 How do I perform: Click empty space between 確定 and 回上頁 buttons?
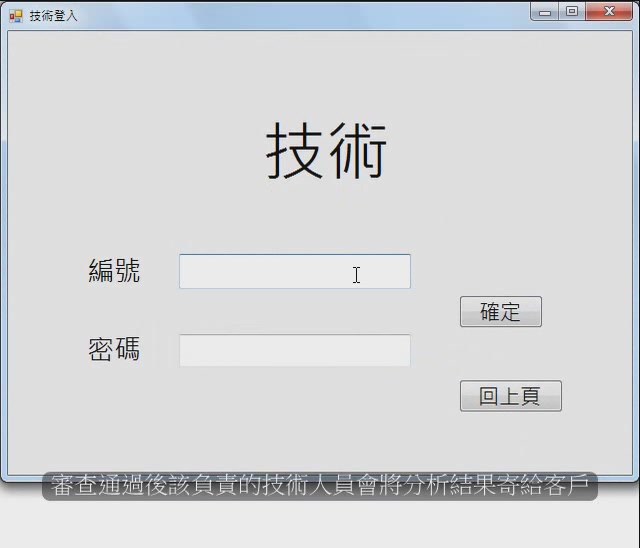pos(510,354)
